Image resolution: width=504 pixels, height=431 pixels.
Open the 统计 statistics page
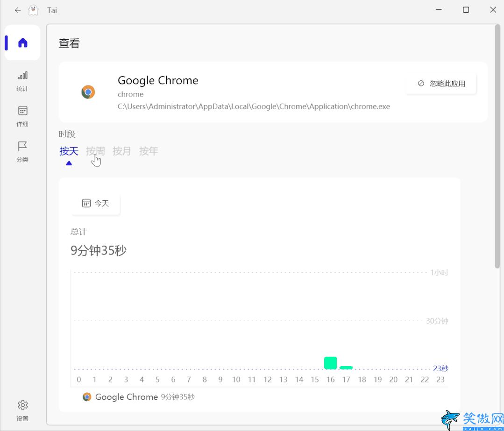[22, 81]
